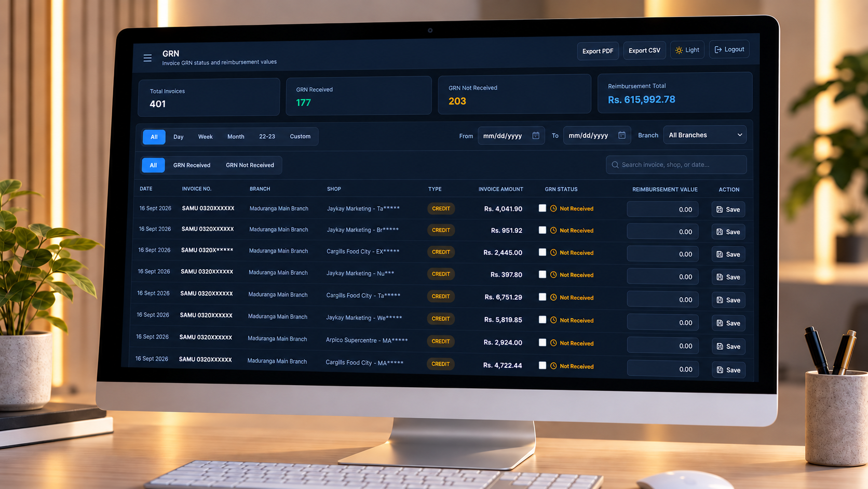
Task: Save the Rs. 2,924.00 invoice row
Action: (x=728, y=347)
